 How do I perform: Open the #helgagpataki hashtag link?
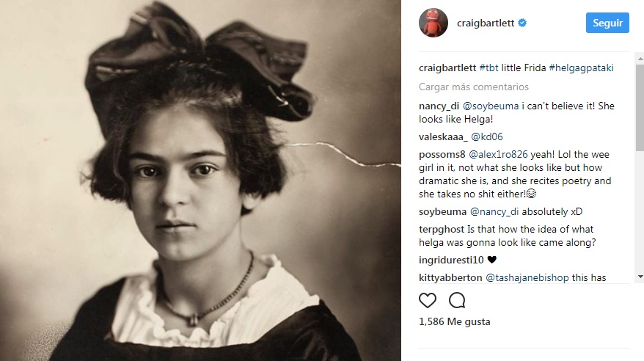[x=581, y=68]
